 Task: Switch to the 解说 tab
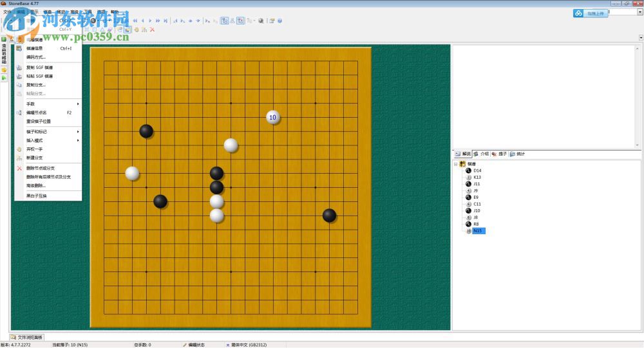[x=463, y=154]
